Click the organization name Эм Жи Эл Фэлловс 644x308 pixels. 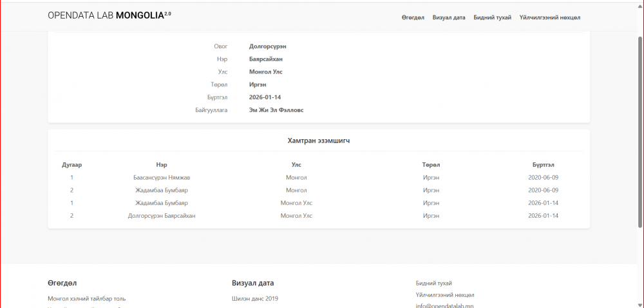pos(276,110)
